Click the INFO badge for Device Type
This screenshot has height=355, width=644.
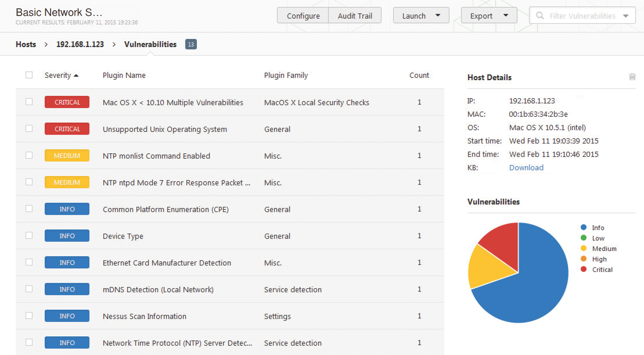(67, 236)
